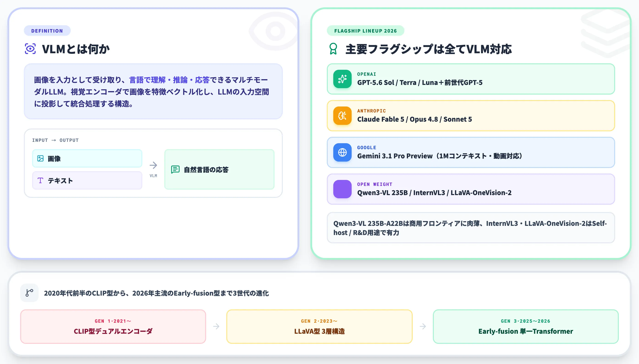Click the Google blue globe icon
Image resolution: width=639 pixels, height=364 pixels.
pyautogui.click(x=342, y=152)
